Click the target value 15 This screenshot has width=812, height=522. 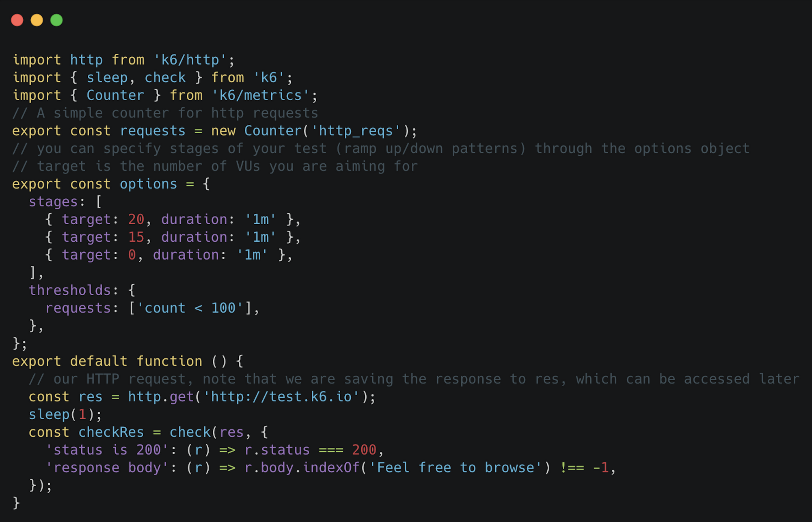tap(136, 237)
